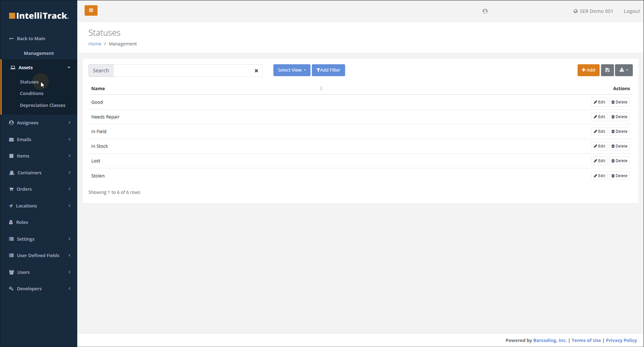Click the globe icon beside SER Demo 001
This screenshot has width=644, height=347.
[575, 11]
